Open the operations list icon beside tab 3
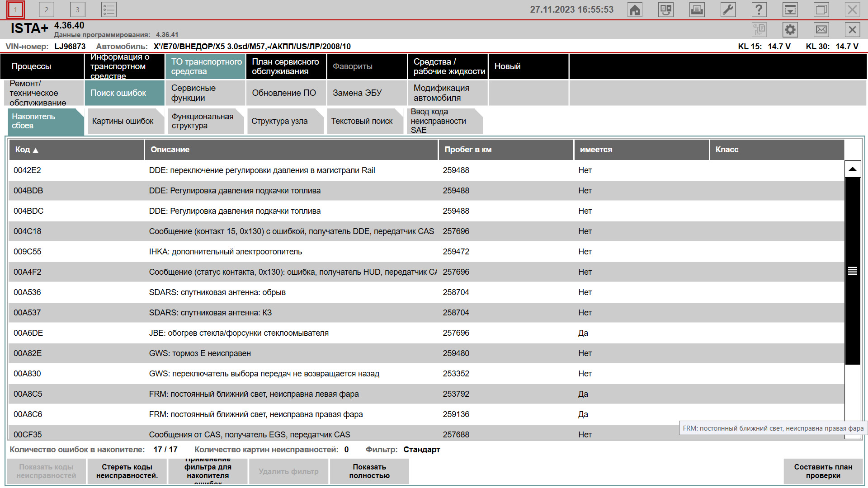868x488 pixels. click(x=108, y=9)
